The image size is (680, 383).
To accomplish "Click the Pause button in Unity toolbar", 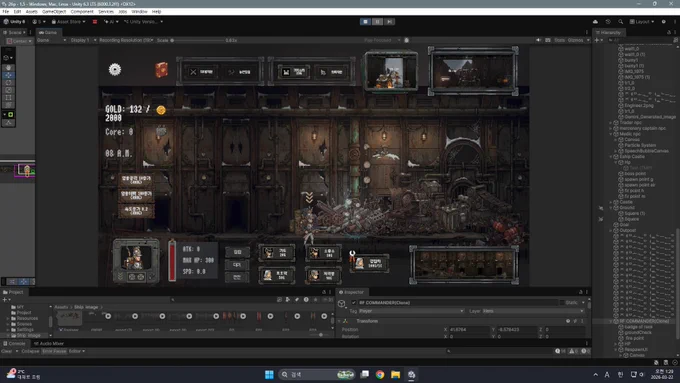I will pos(377,22).
